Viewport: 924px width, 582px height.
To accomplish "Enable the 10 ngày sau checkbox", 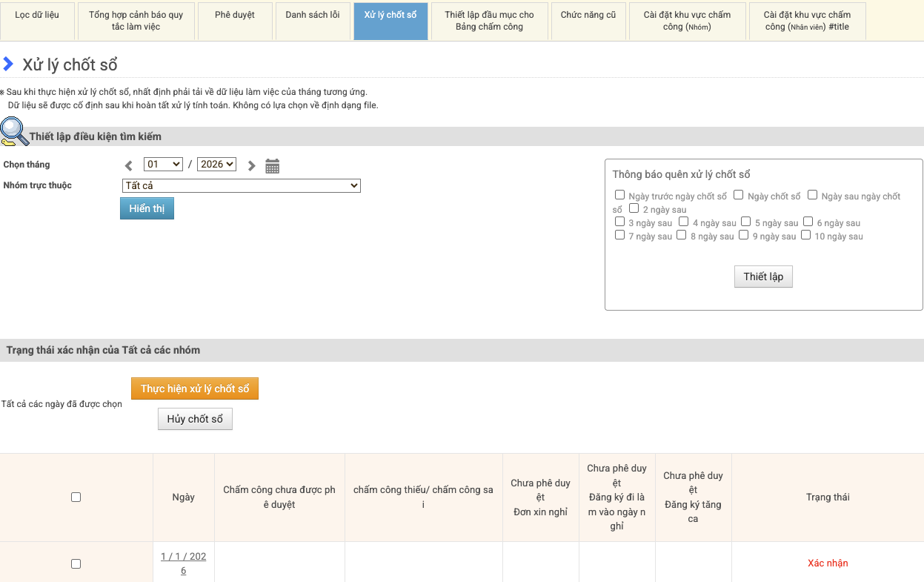I will 806,235.
